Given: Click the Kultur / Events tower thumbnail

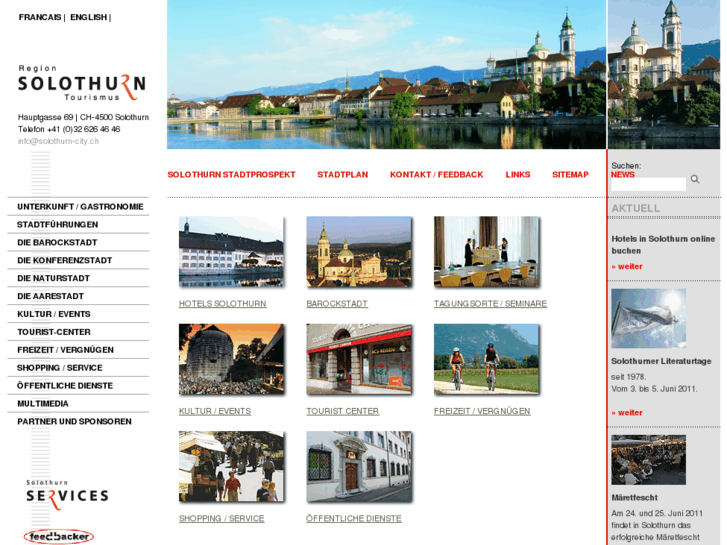Looking at the screenshot, I should point(231,359).
